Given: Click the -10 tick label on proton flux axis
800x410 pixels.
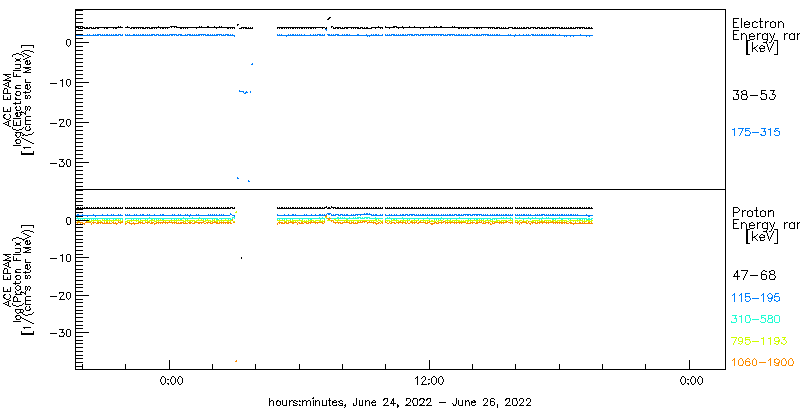Looking at the screenshot, I should click(61, 258).
